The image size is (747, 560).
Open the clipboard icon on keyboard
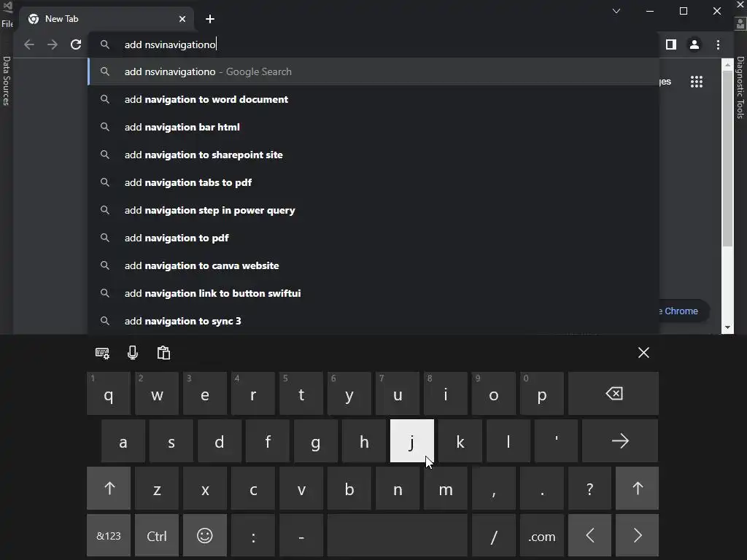[x=163, y=353]
